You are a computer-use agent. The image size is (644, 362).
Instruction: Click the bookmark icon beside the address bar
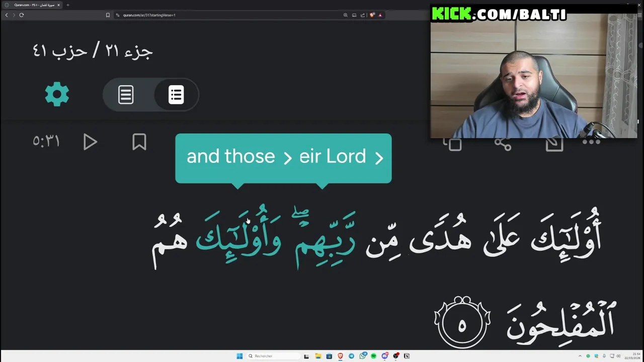point(108,15)
